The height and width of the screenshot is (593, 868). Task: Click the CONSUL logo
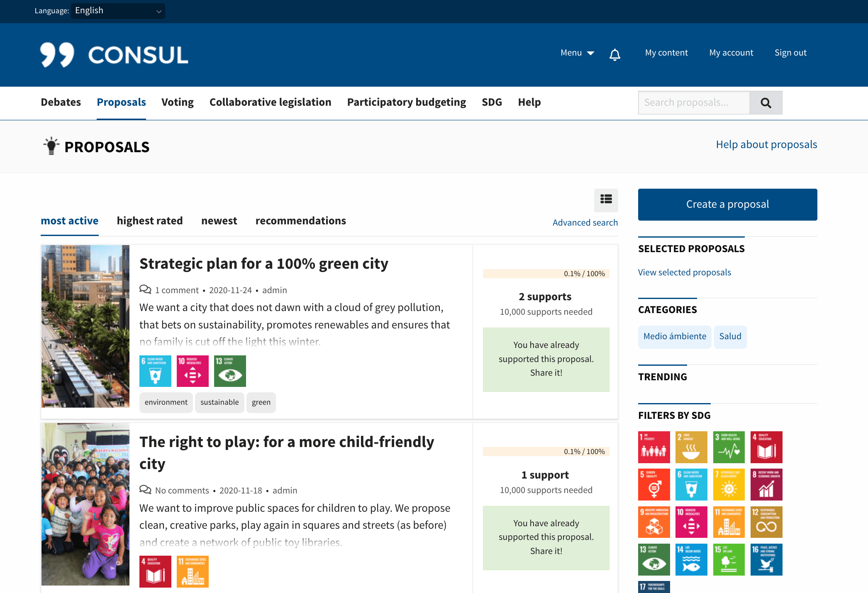click(114, 55)
